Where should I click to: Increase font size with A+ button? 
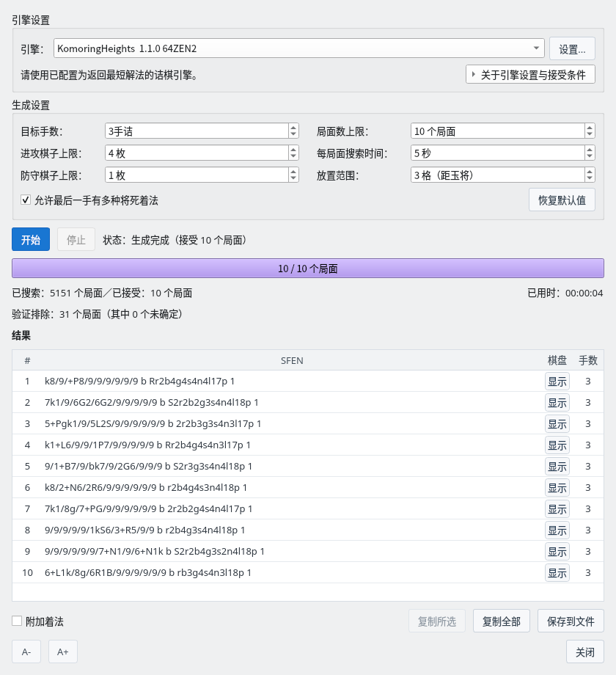pyautogui.click(x=63, y=652)
